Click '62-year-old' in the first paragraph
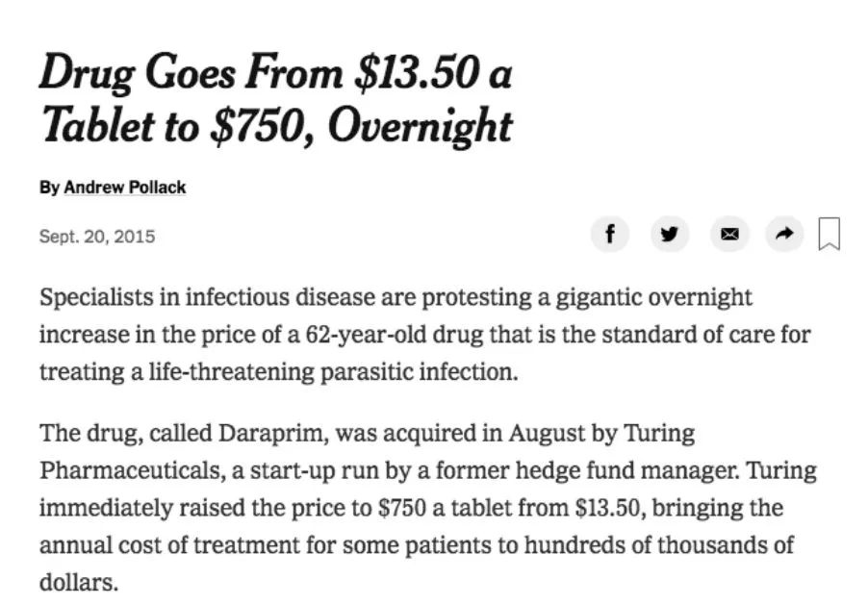 (x=366, y=336)
